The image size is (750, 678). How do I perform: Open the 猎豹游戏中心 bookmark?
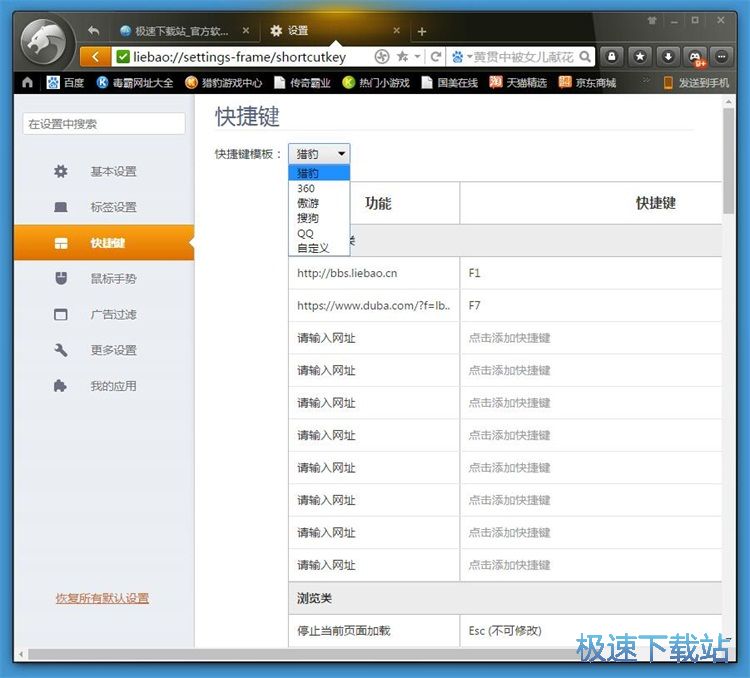tap(224, 83)
